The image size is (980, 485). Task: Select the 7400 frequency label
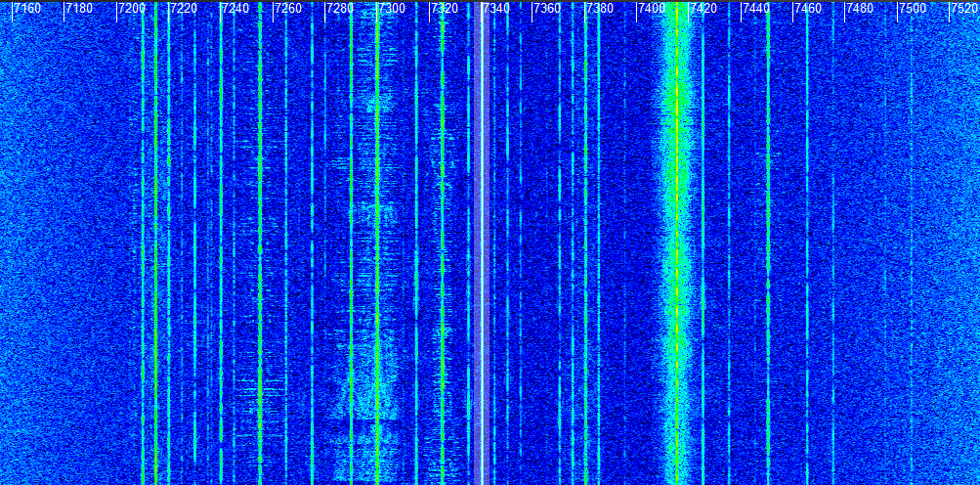652,9
